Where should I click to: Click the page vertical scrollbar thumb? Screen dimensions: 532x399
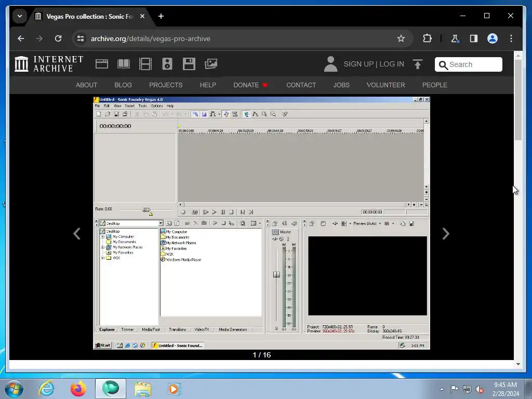(x=518, y=100)
